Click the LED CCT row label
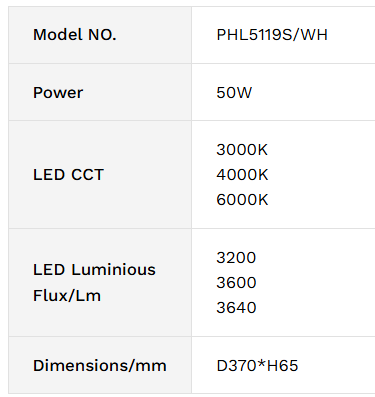The height and width of the screenshot is (397, 375). [x=69, y=175]
